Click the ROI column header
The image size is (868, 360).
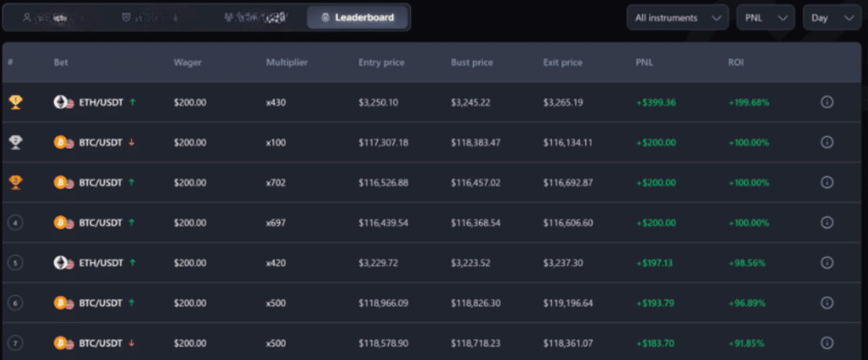click(x=735, y=63)
